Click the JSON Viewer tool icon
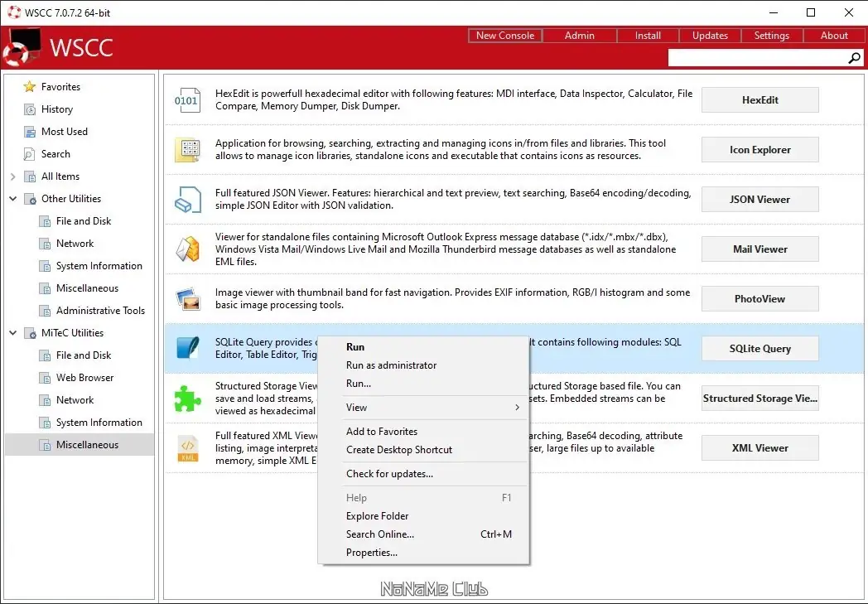 pos(187,200)
